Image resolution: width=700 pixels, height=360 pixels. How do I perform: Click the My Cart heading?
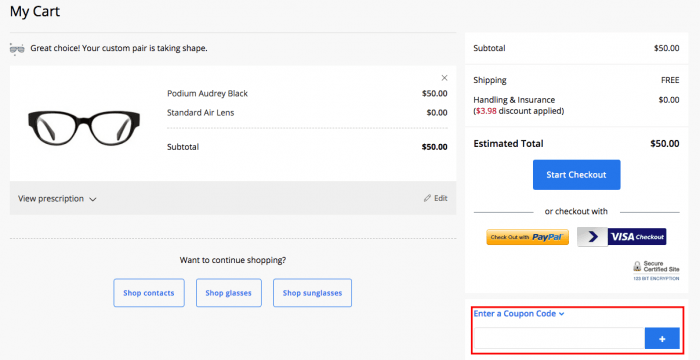click(35, 11)
